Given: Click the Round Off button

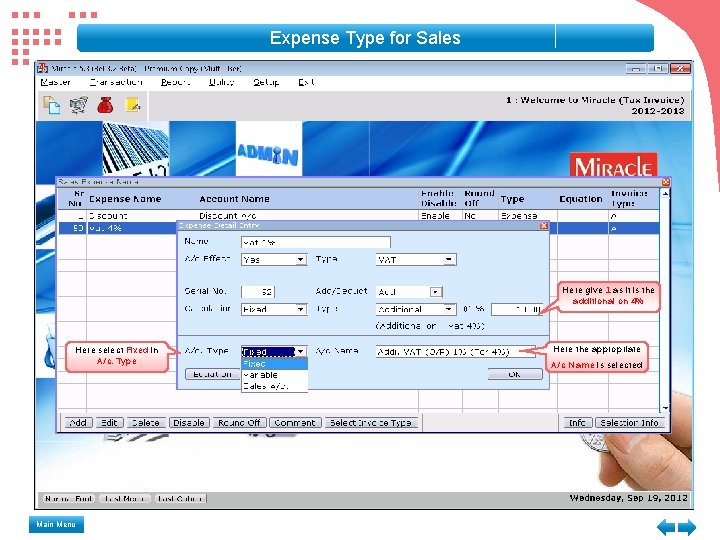Looking at the screenshot, I should (239, 422).
